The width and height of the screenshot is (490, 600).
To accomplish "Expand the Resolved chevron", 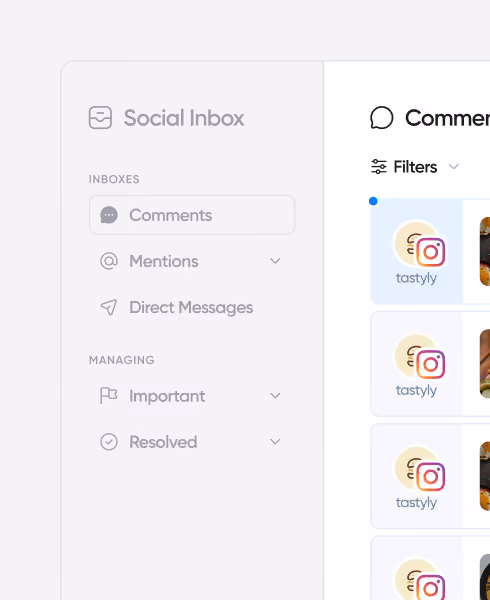I will click(x=275, y=442).
